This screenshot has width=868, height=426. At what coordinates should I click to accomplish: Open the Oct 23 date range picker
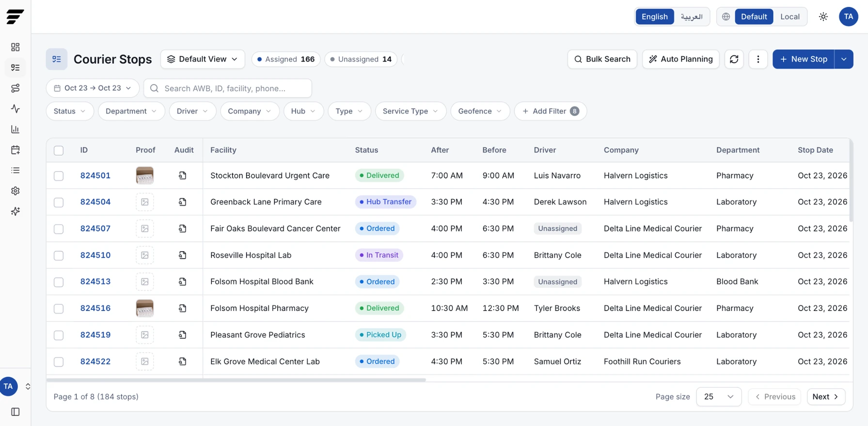coord(93,88)
